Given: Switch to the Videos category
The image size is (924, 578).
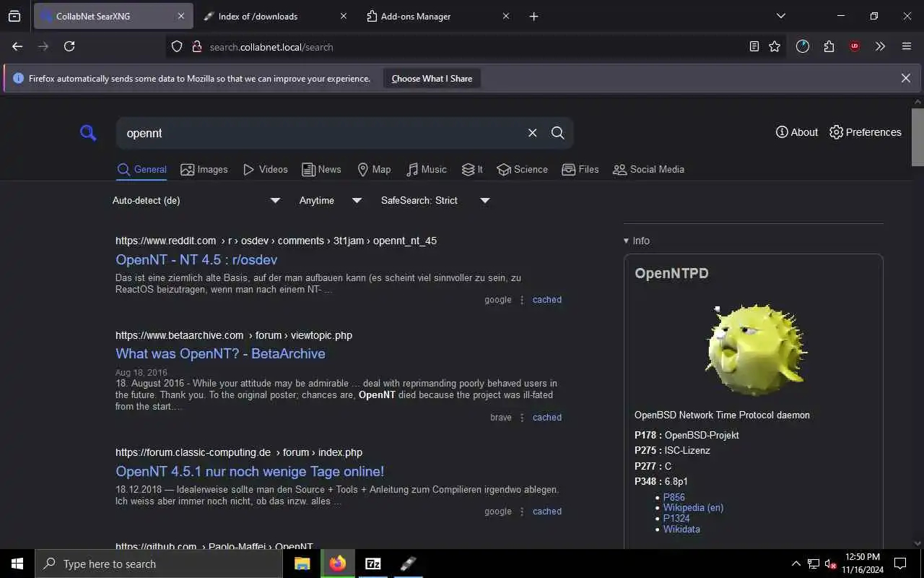Looking at the screenshot, I should pyautogui.click(x=265, y=170).
